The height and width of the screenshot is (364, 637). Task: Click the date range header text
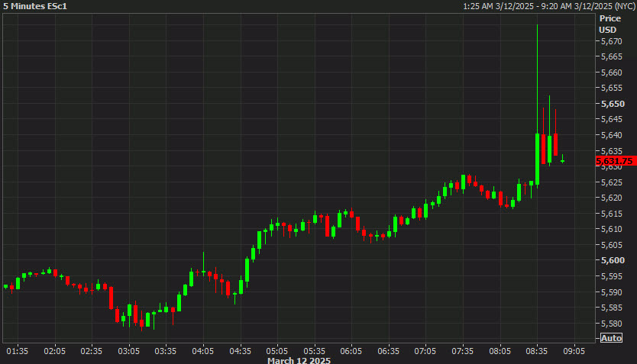point(549,6)
